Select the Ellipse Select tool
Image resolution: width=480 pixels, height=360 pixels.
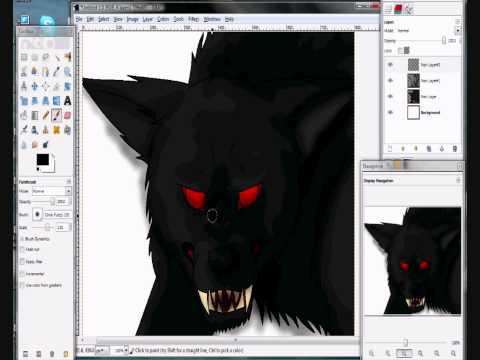(x=35, y=57)
